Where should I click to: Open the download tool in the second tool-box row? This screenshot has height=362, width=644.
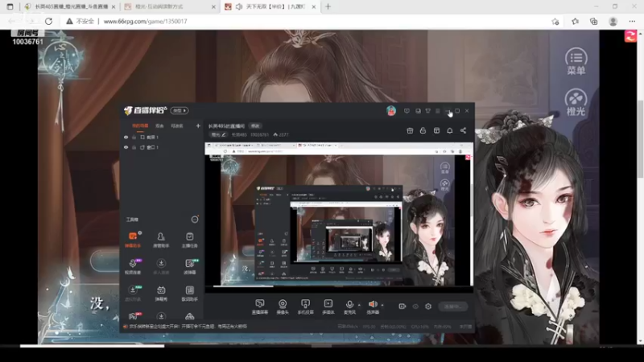coord(161,266)
